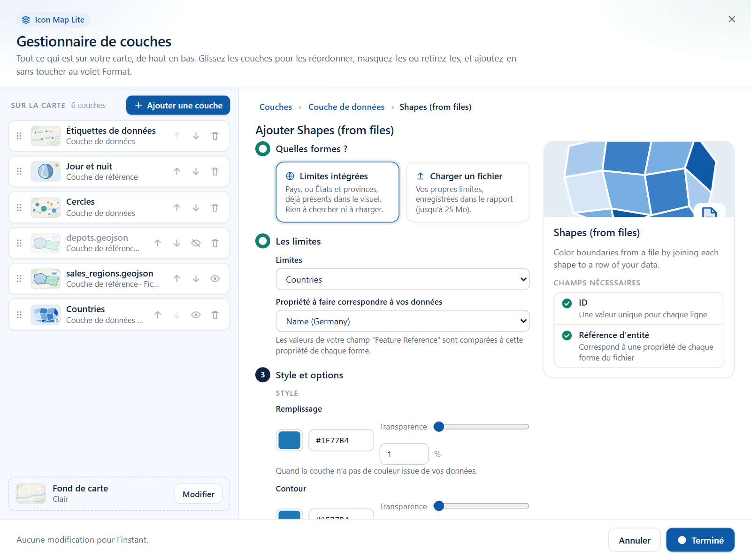Adjust the Contour Transparence slider

(x=482, y=506)
